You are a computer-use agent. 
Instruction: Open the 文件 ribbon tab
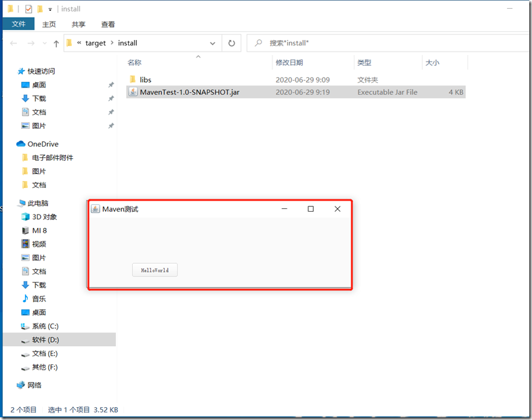click(19, 24)
